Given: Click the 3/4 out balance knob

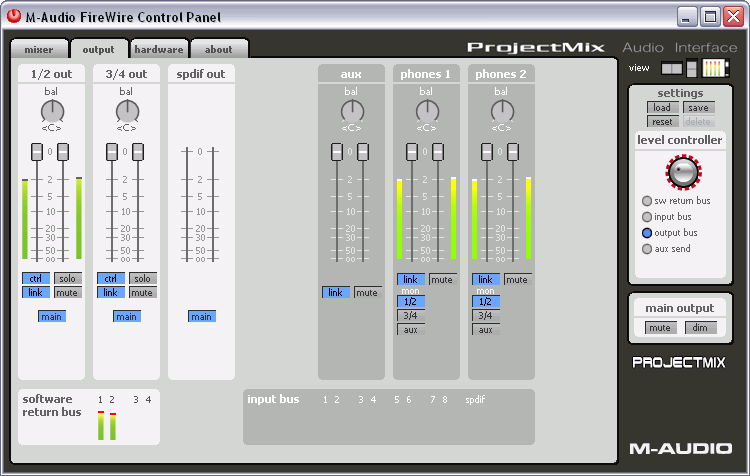Looking at the screenshot, I should tap(127, 112).
